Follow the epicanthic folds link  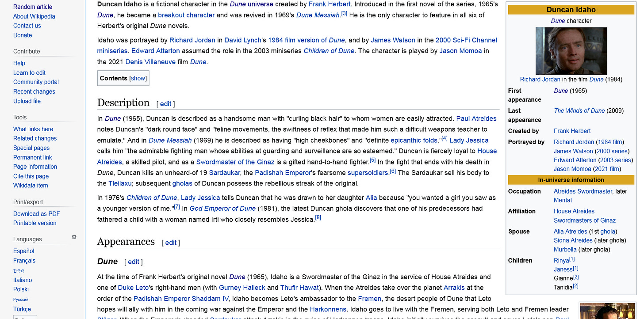[x=414, y=140]
